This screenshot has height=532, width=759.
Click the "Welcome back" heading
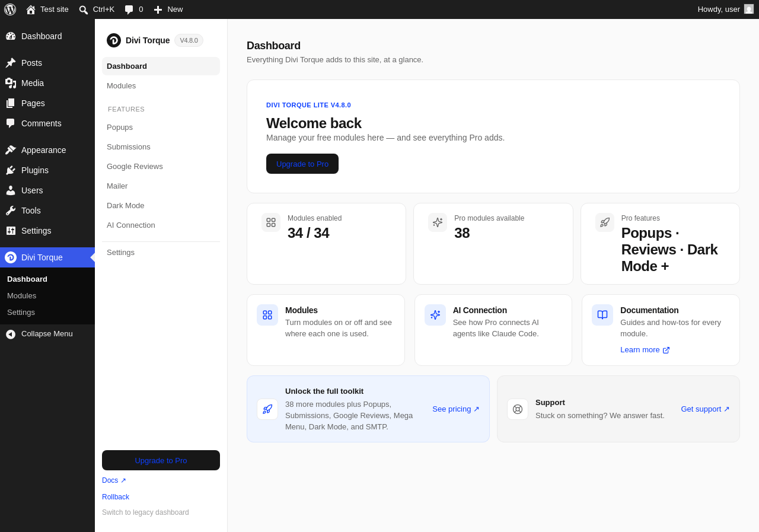[x=314, y=123]
